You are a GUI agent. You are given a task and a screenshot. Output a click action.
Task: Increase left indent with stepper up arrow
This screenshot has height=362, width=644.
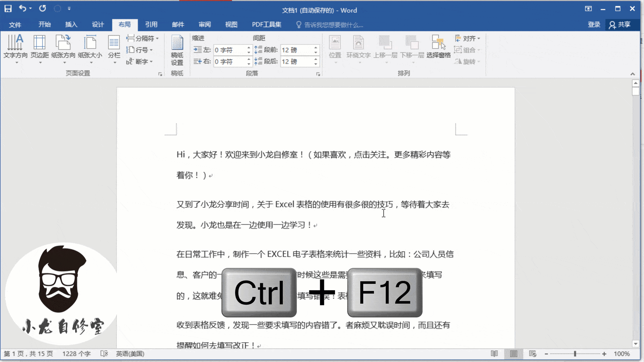249,48
